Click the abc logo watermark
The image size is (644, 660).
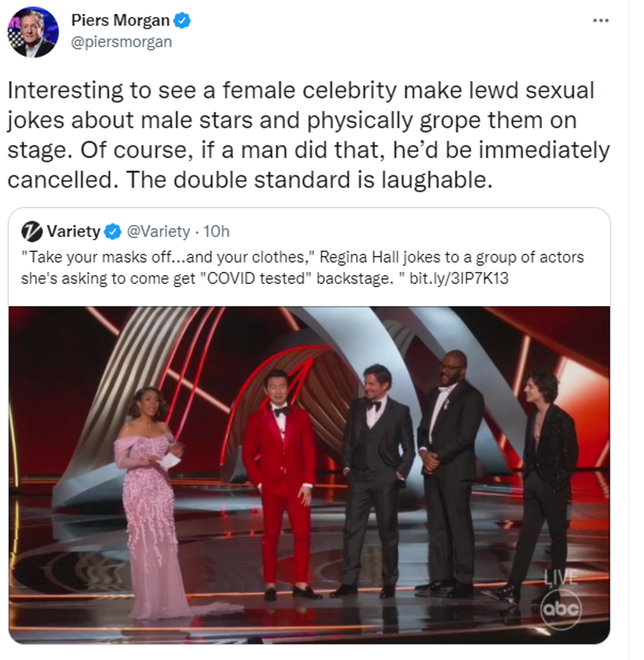tap(561, 609)
